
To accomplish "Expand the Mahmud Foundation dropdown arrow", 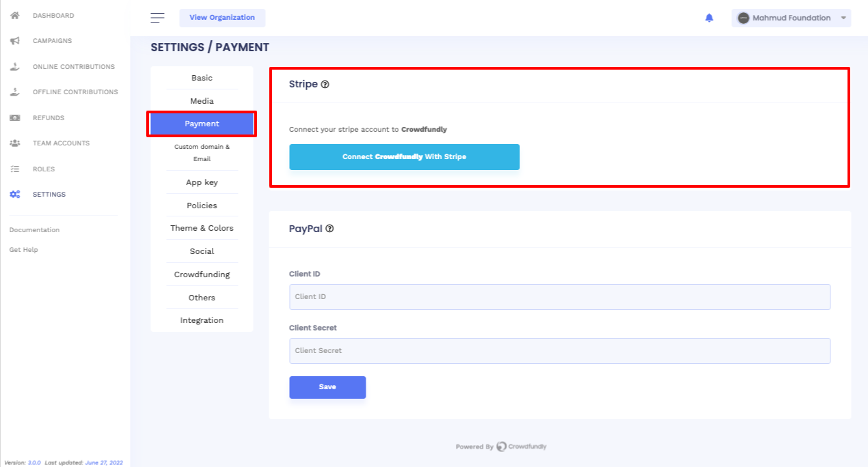I will point(843,18).
